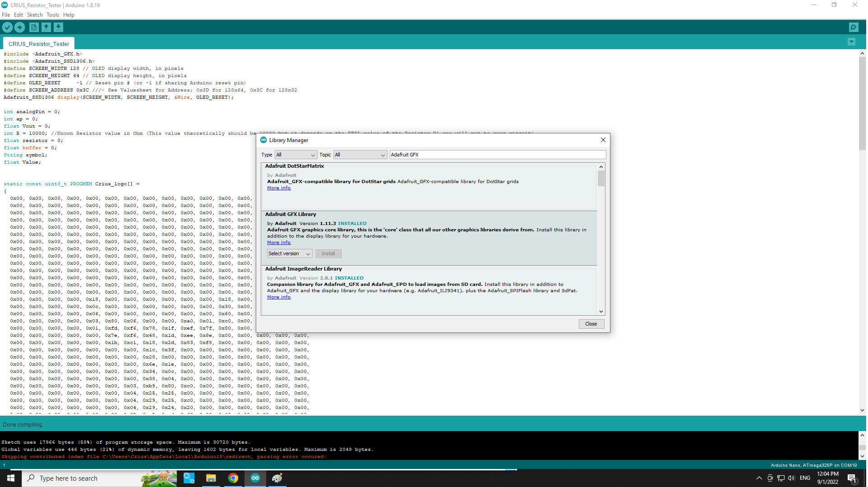Open File Explorer in taskbar
This screenshot has height=487, width=868.
(211, 478)
